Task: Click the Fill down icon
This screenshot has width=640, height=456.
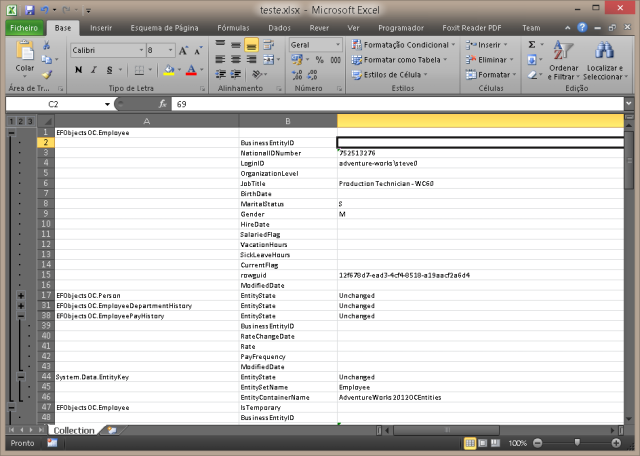Action: click(532, 60)
